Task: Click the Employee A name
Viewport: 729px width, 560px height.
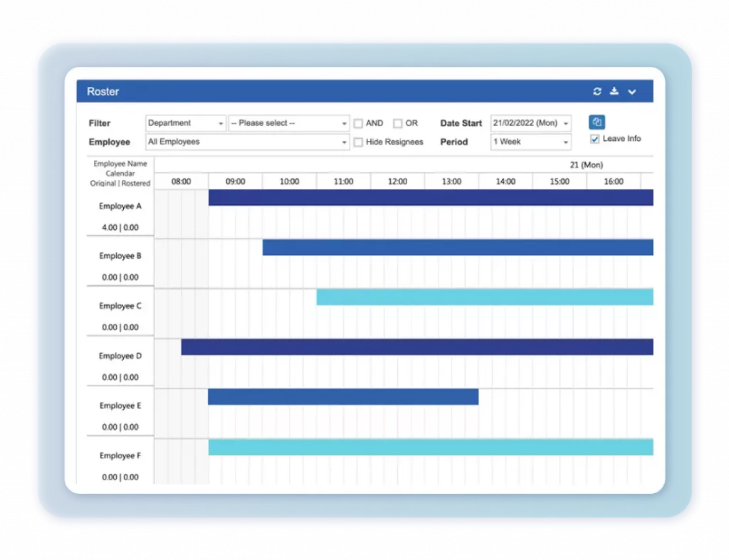Action: pyautogui.click(x=120, y=206)
